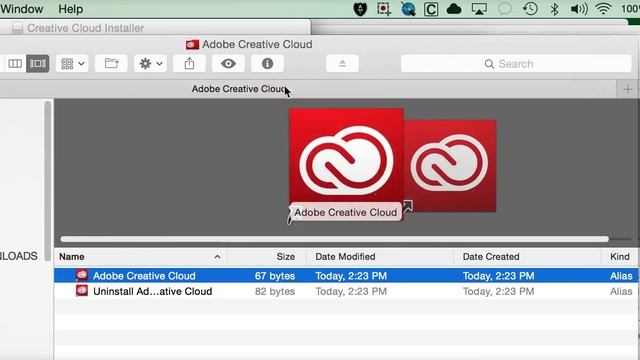Click the screen capture menu bar icon
This screenshot has height=360, width=640.
pyautogui.click(x=384, y=9)
